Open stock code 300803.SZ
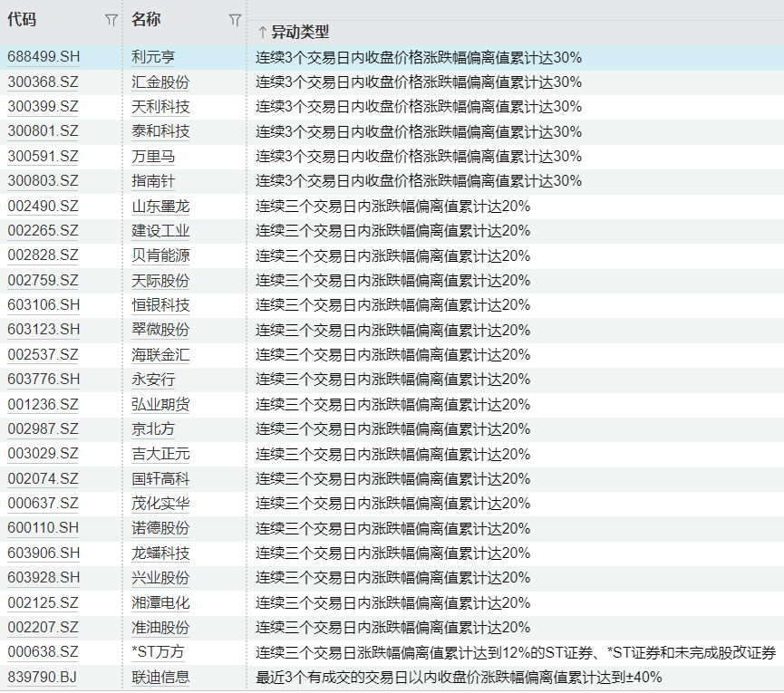The height and width of the screenshot is (693, 784). 43,181
